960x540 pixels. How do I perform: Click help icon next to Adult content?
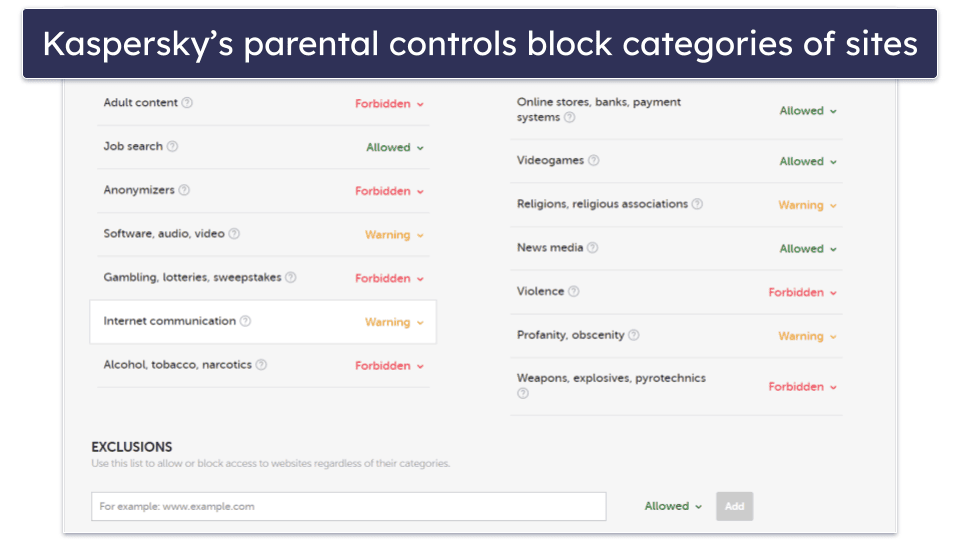tap(187, 103)
